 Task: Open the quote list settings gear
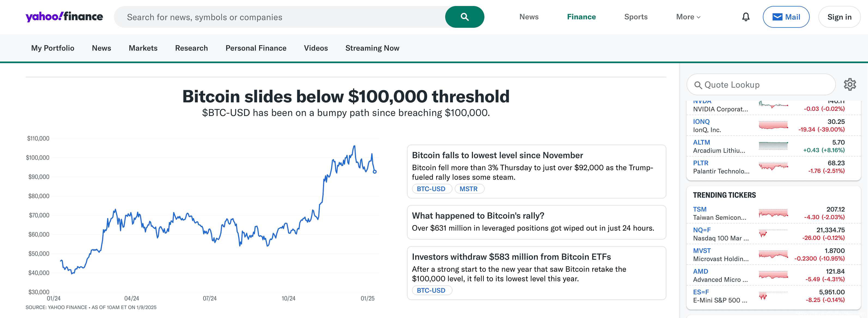click(849, 85)
